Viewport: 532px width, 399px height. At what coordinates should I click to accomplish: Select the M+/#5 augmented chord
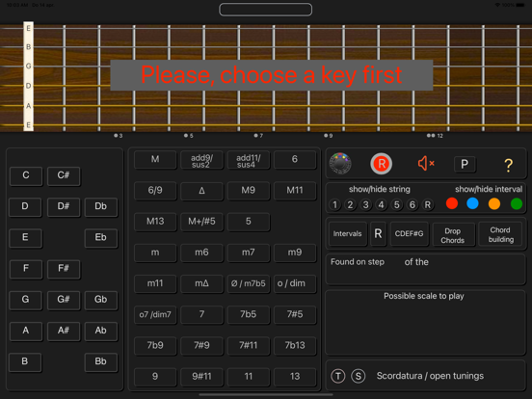pyautogui.click(x=201, y=222)
